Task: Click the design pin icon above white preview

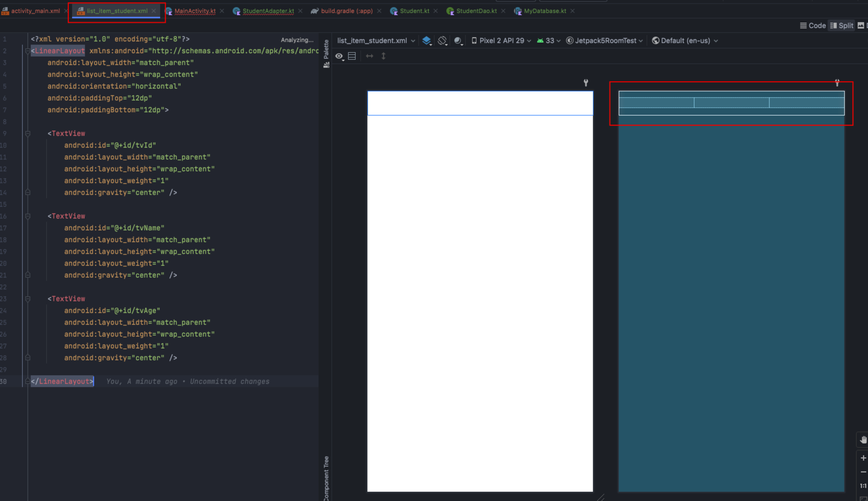Action: [x=586, y=83]
